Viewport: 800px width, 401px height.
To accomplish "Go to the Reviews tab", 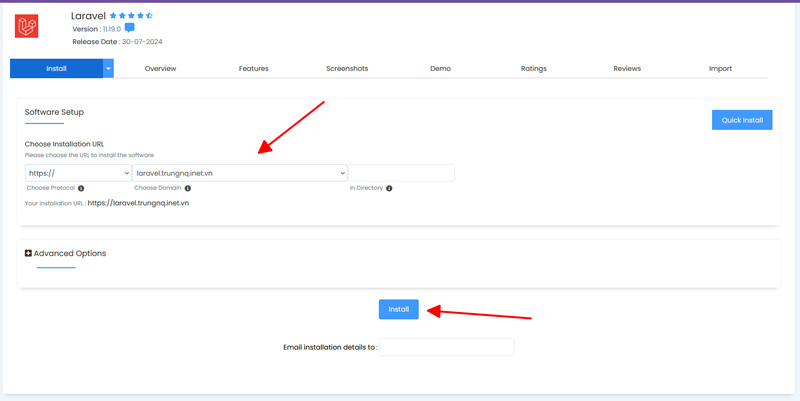I will tap(627, 68).
